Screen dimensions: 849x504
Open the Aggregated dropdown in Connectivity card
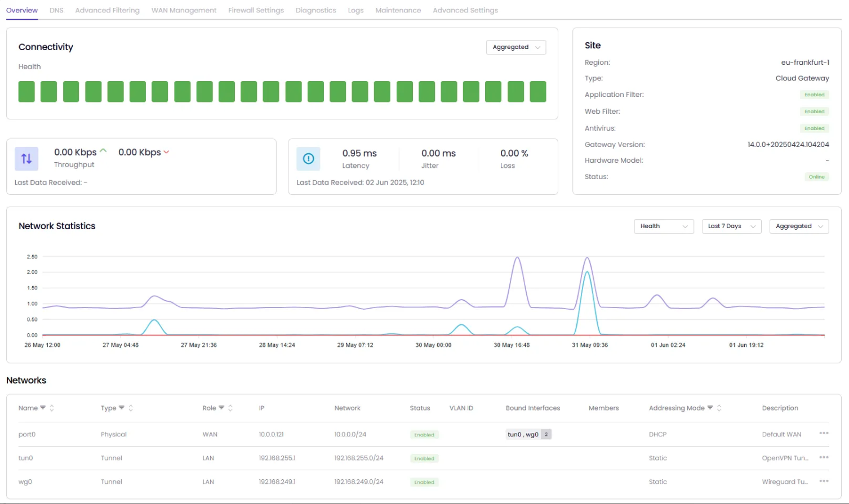516,47
